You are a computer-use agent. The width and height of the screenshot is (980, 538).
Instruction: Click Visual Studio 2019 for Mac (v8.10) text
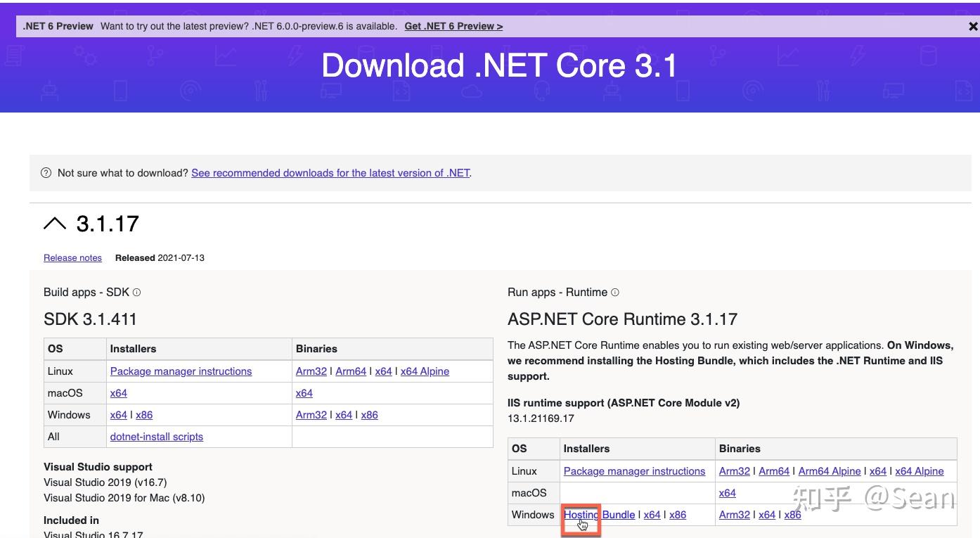point(124,498)
